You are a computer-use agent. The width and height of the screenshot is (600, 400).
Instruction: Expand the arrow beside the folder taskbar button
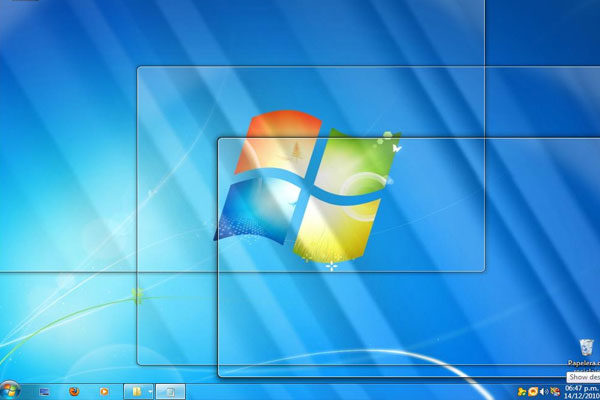[150, 391]
